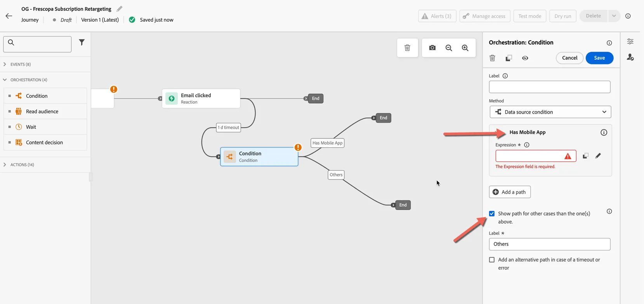
Task: Open the info icon beside Orchestration: Condition title
Action: [609, 43]
